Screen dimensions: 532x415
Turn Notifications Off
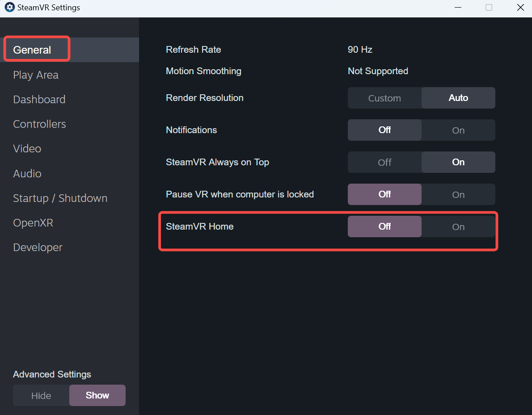(x=384, y=130)
